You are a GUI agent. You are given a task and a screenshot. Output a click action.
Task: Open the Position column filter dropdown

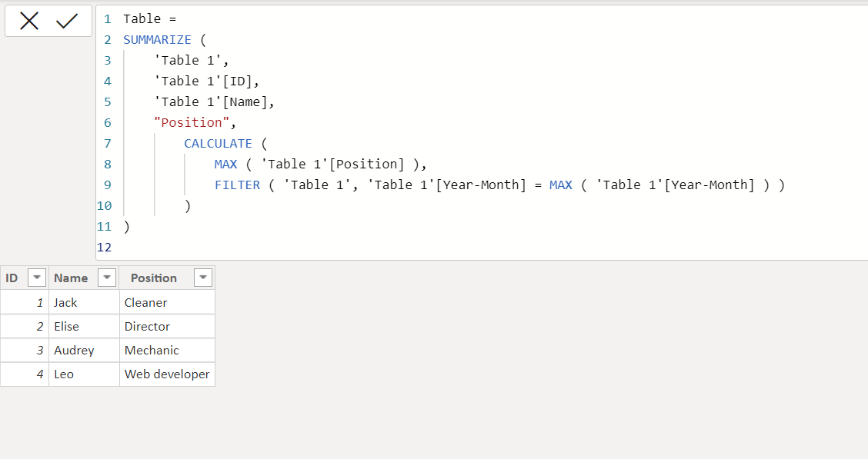203,278
